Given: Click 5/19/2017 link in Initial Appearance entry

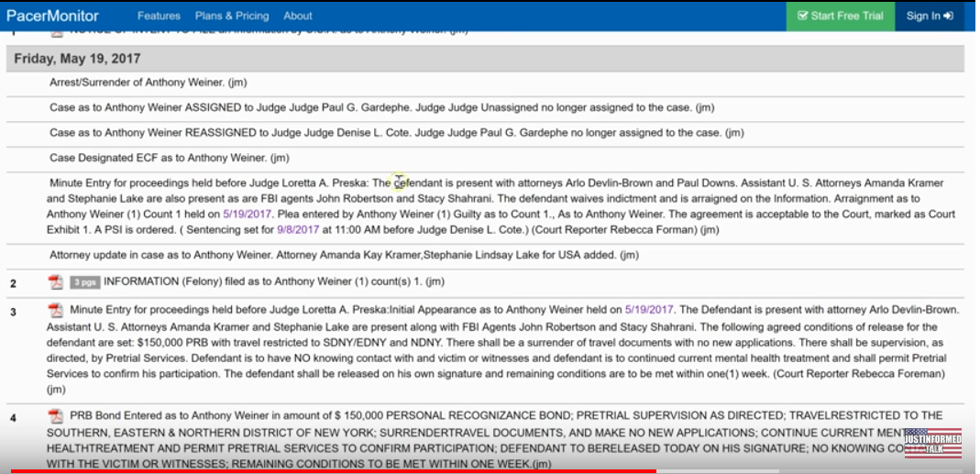Looking at the screenshot, I should [650, 310].
